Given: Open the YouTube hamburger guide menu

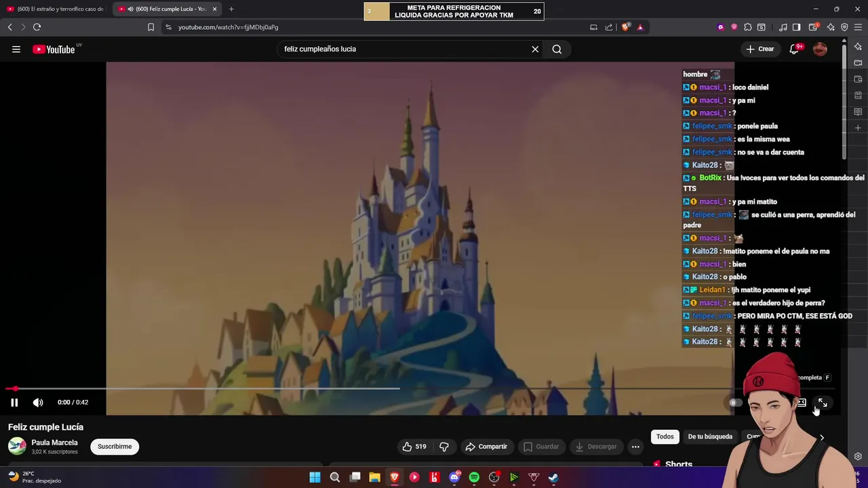Looking at the screenshot, I should tap(16, 49).
